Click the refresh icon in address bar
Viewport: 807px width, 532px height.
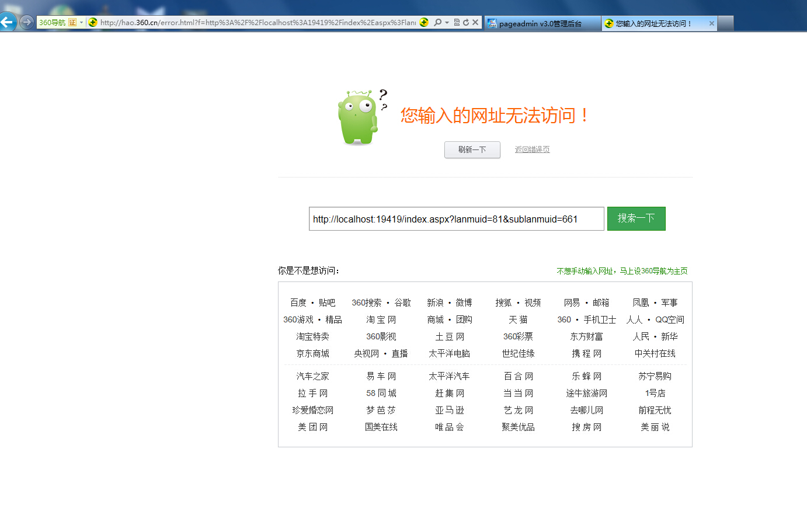(466, 23)
